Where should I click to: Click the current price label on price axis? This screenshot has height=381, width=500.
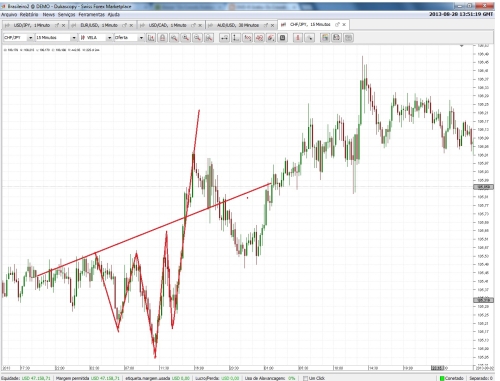click(x=483, y=187)
